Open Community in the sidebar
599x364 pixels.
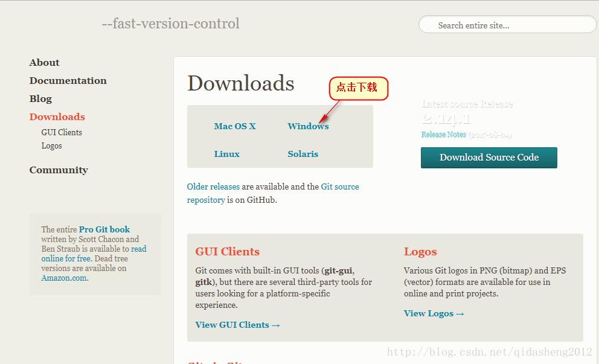(x=59, y=170)
